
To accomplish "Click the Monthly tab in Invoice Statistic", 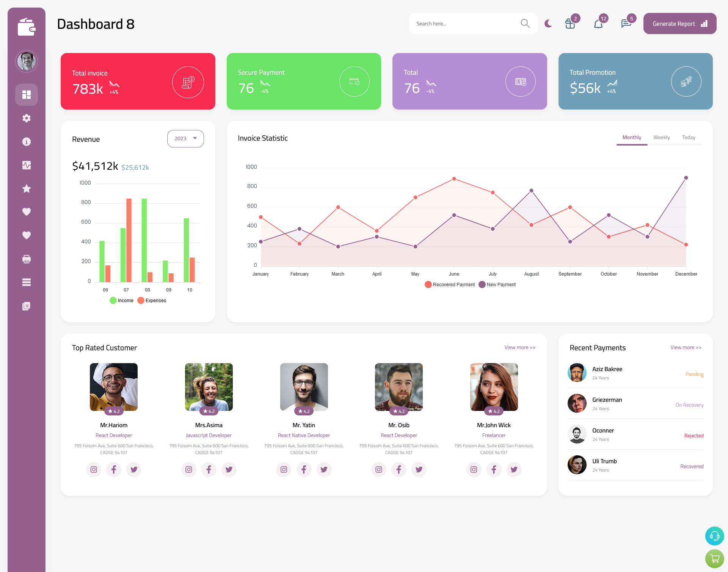I will pos(632,137).
